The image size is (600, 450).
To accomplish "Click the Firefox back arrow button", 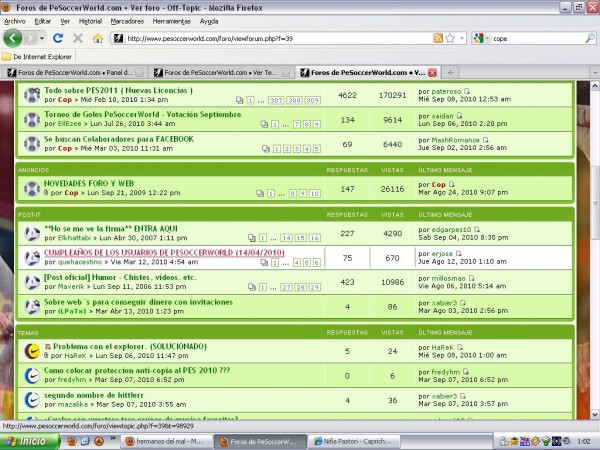I will (12, 38).
